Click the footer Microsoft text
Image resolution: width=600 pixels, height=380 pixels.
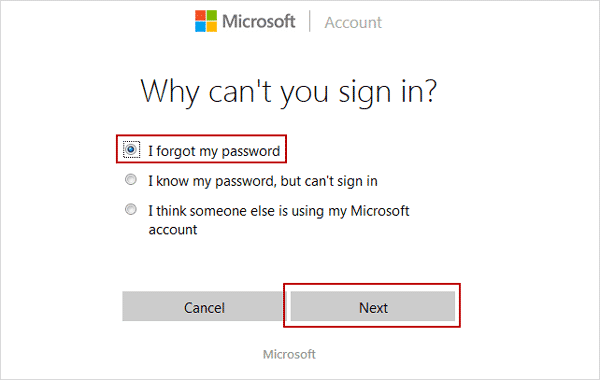[289, 354]
